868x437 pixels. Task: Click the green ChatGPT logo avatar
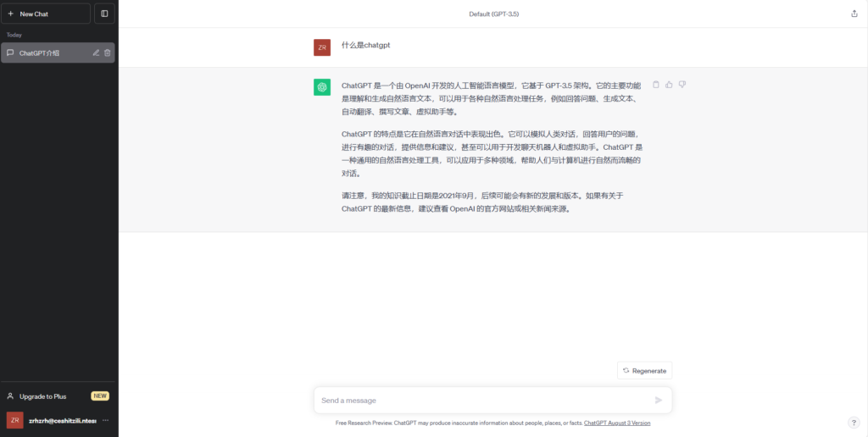322,87
